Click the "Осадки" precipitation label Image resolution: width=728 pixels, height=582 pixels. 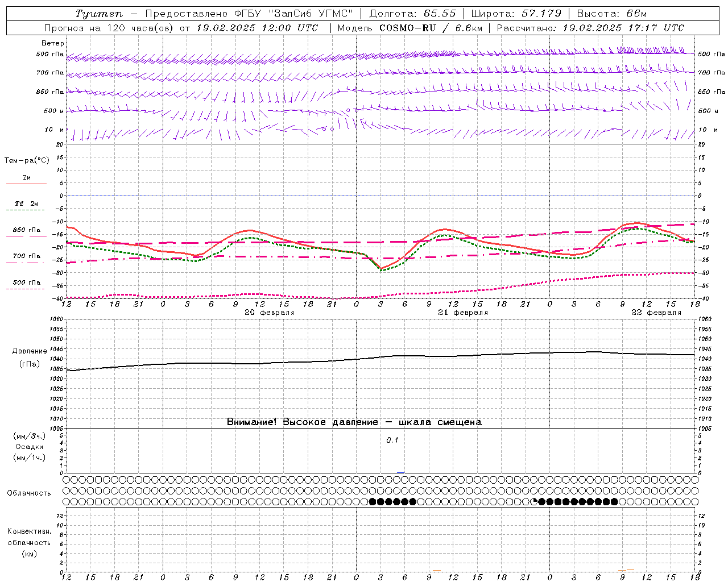[x=29, y=447]
